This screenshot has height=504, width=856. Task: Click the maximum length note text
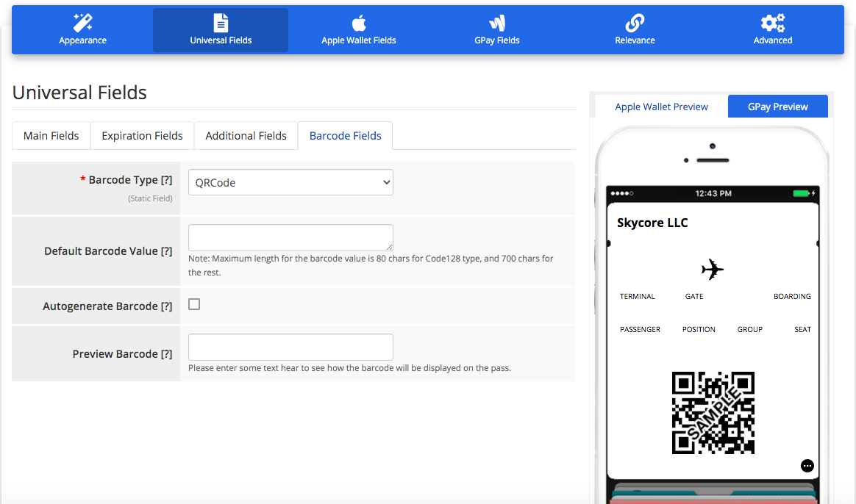(371, 266)
